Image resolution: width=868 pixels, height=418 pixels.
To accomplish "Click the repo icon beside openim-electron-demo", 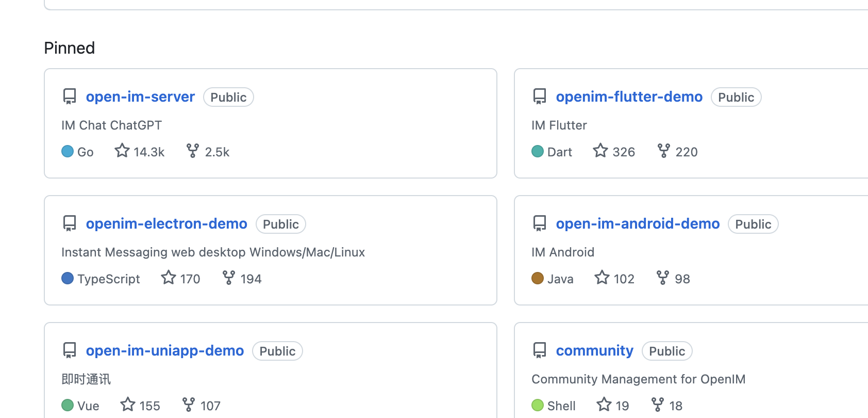I will point(70,223).
